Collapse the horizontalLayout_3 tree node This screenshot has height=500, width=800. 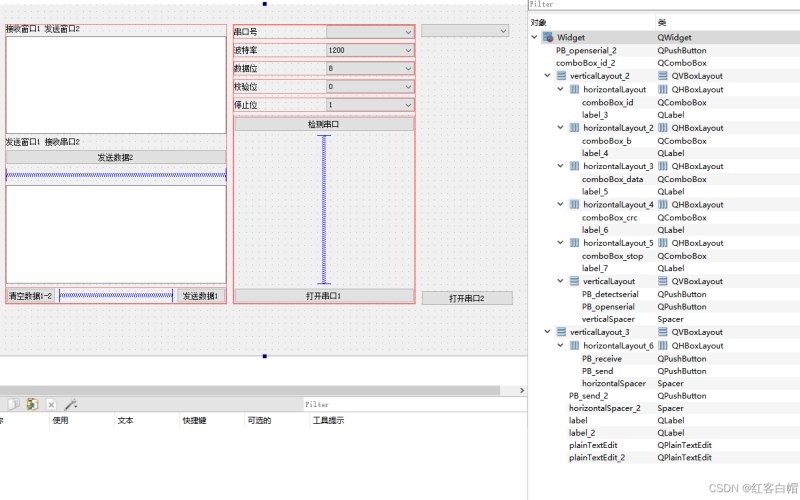coord(560,165)
